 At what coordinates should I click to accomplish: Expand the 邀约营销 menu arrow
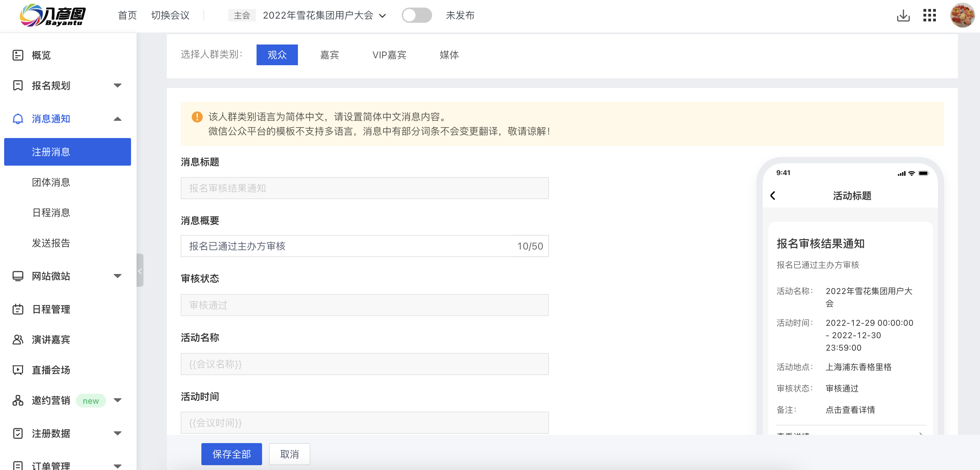pyautogui.click(x=118, y=400)
